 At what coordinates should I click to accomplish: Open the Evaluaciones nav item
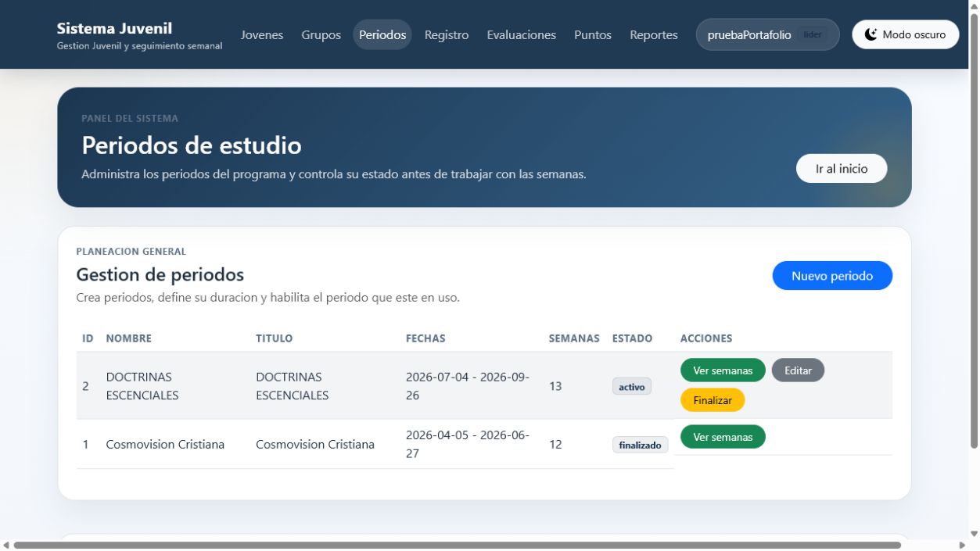521,34
